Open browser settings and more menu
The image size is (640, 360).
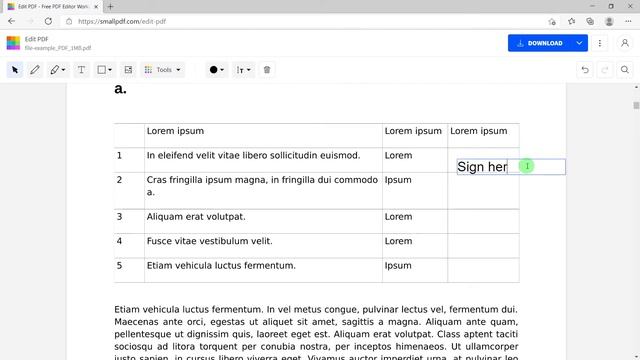tap(628, 21)
